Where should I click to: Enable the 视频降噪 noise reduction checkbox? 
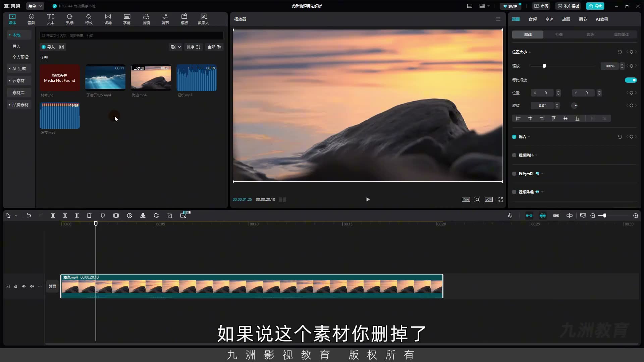[514, 192]
